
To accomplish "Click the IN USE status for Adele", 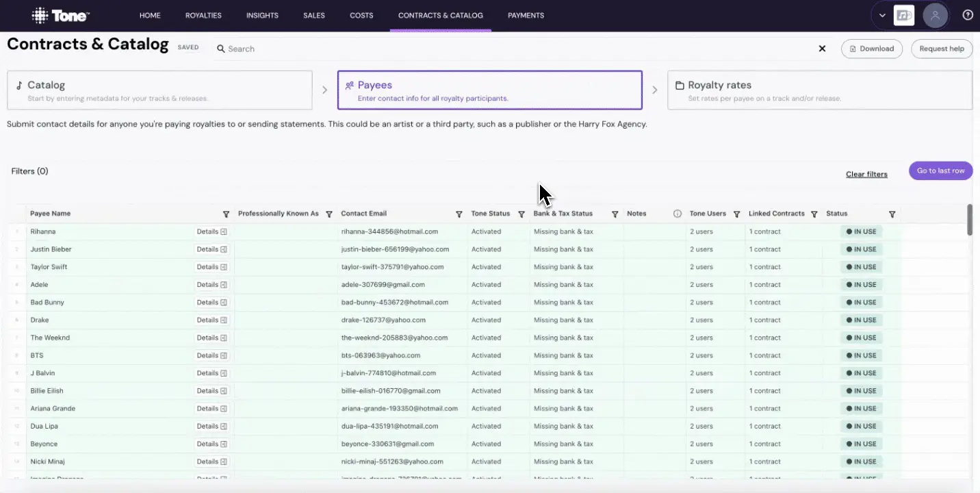I will [x=861, y=285].
